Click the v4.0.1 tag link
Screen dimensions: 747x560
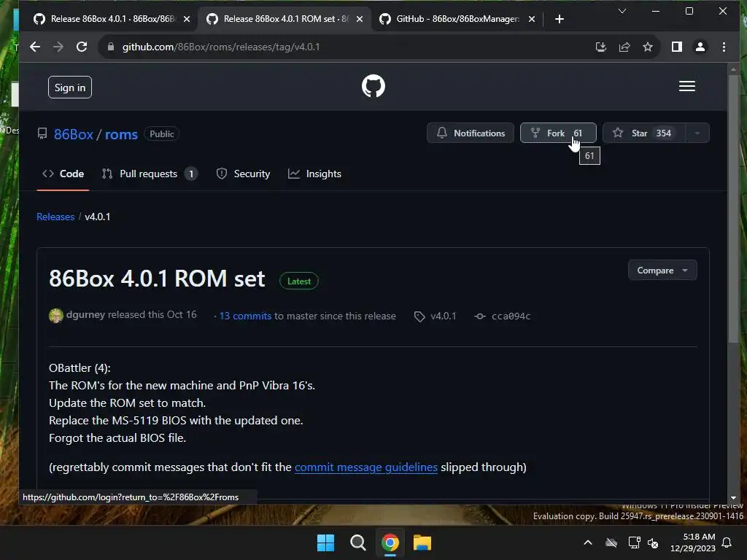[443, 316]
